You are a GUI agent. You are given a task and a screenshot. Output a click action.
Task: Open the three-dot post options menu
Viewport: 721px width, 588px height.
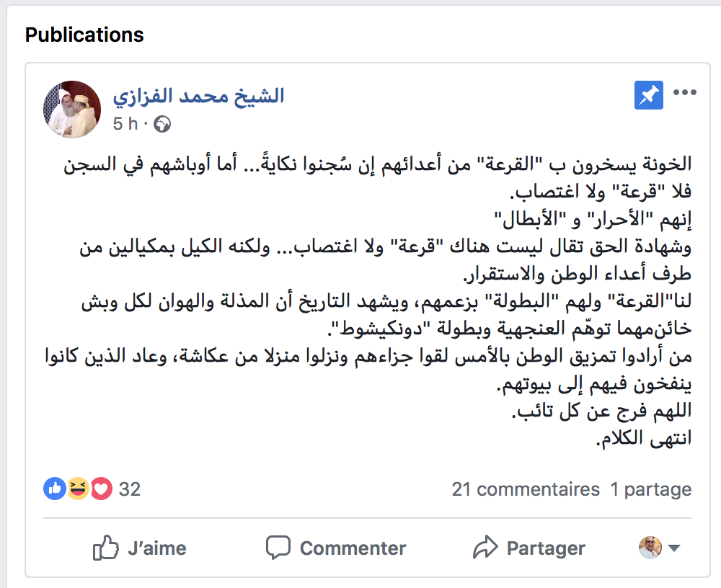pos(684,92)
